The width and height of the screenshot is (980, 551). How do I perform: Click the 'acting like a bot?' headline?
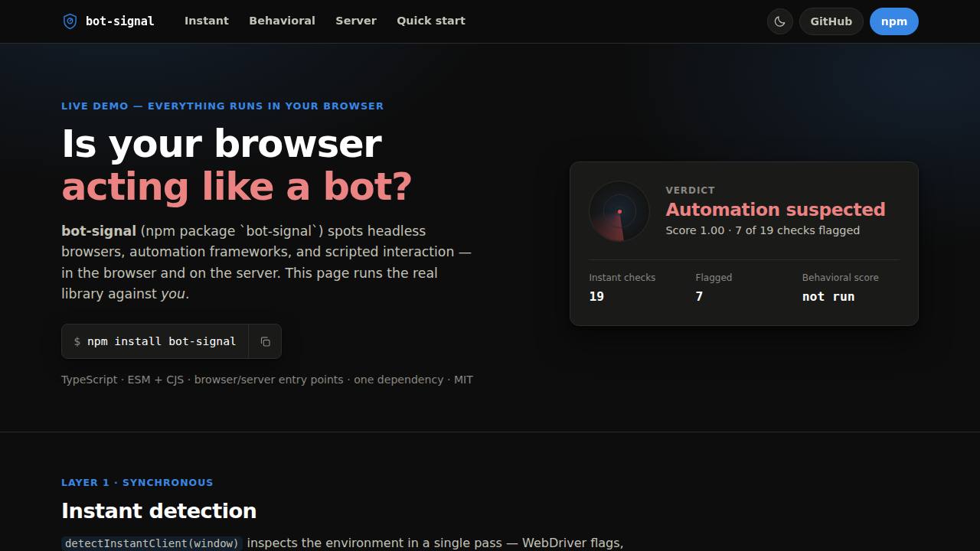237,187
